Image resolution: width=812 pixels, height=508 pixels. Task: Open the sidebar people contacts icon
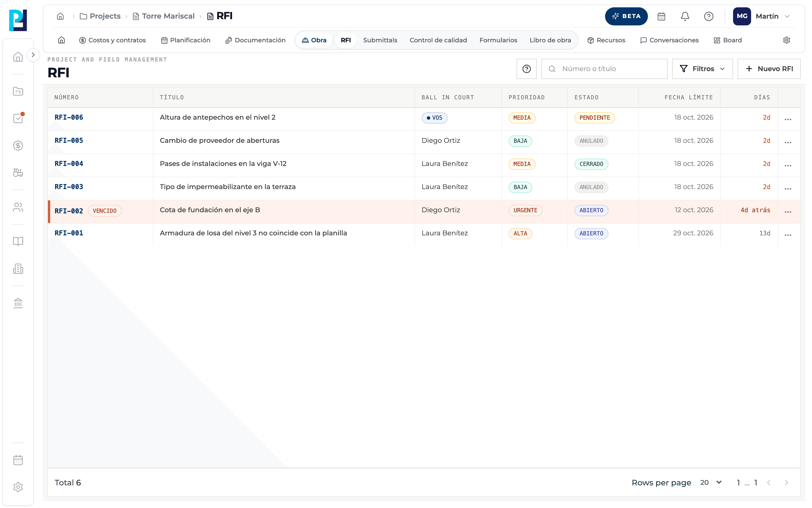(18, 207)
